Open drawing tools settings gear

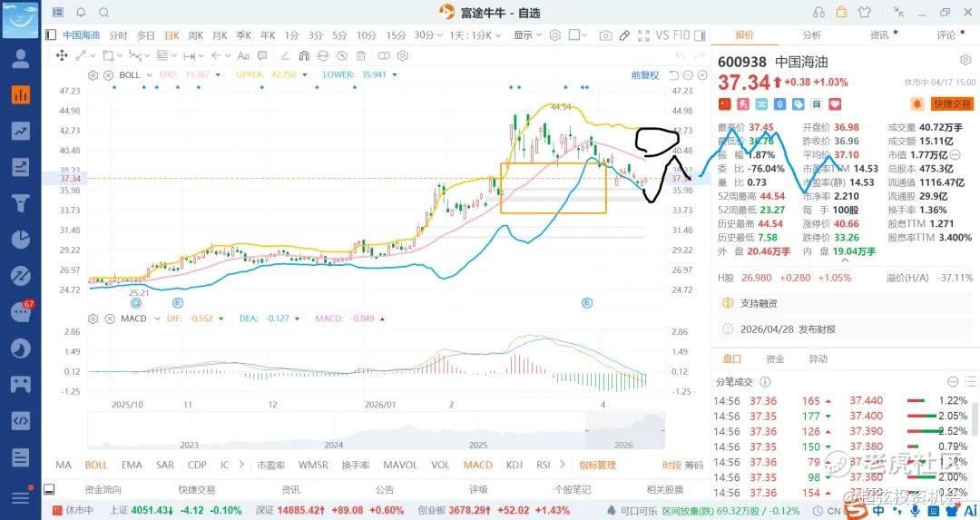[x=403, y=55]
